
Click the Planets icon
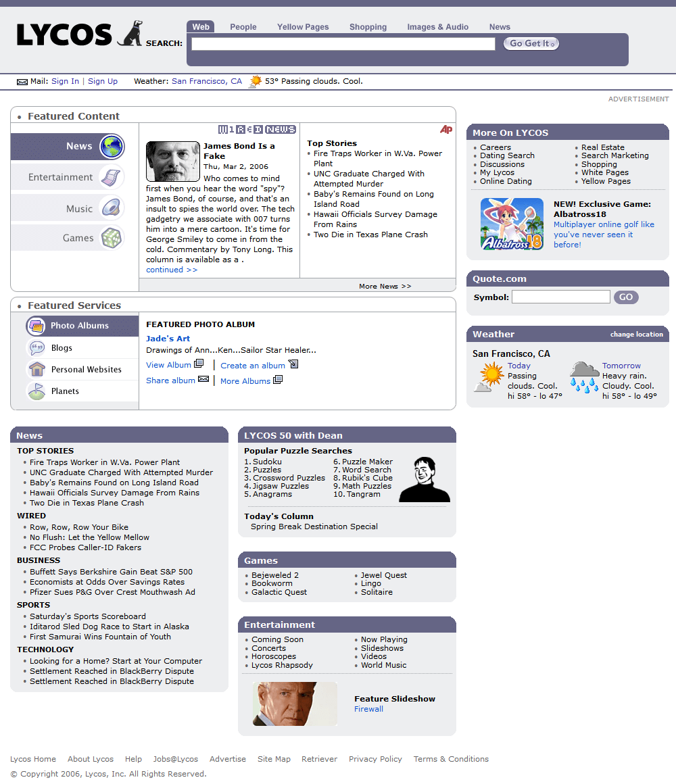coord(37,391)
